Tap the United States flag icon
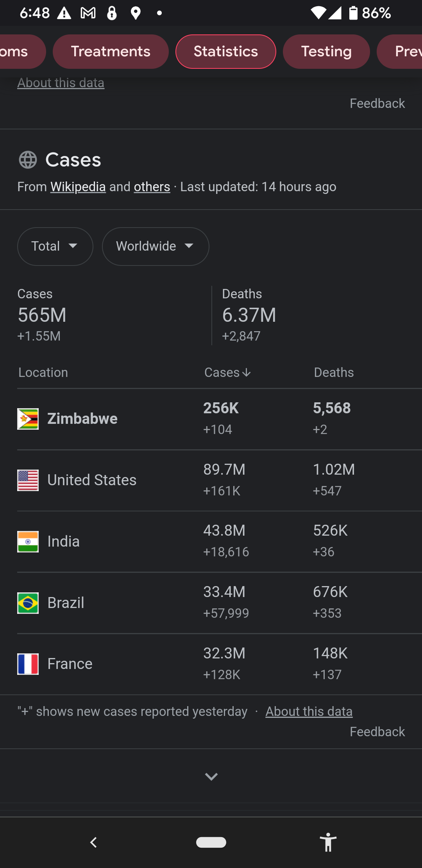Viewport: 422px width, 868px height. click(x=28, y=480)
